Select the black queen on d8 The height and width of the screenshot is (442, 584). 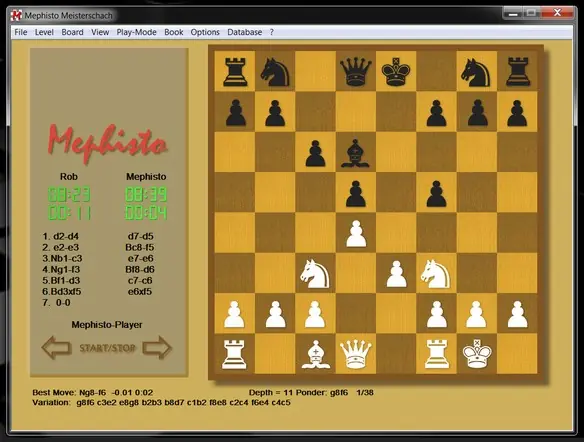[356, 72]
